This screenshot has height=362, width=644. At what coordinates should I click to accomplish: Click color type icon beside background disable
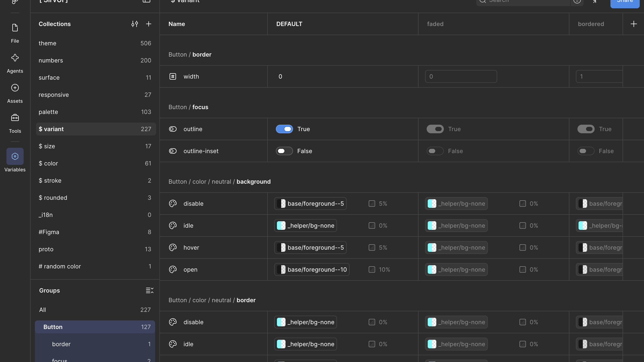(173, 204)
